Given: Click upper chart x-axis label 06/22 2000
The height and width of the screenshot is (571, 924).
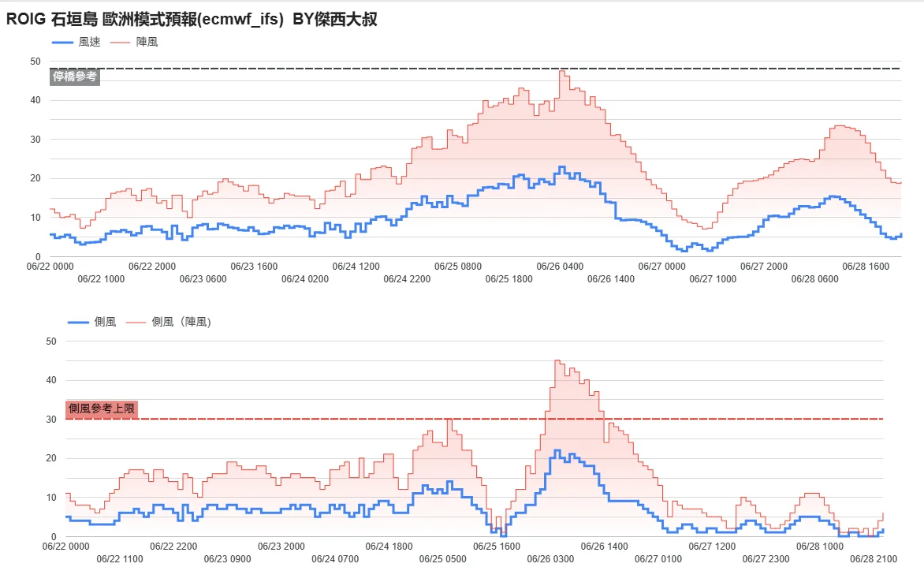Looking at the screenshot, I should coord(152,267).
